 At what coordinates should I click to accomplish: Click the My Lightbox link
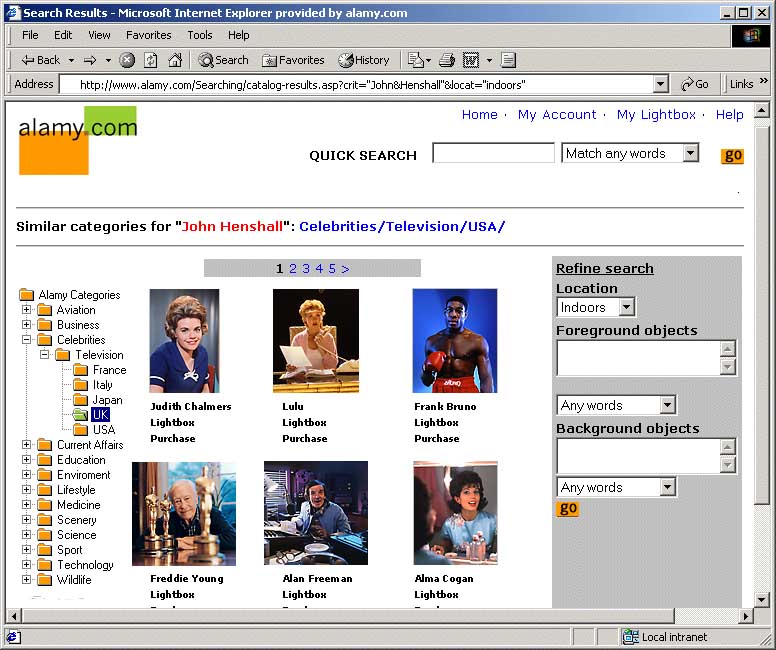tap(656, 115)
